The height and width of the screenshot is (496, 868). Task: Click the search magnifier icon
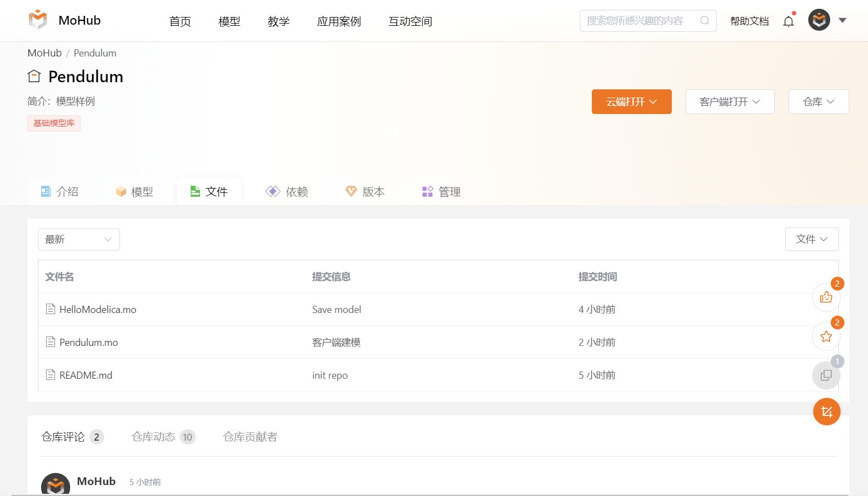[x=705, y=21]
